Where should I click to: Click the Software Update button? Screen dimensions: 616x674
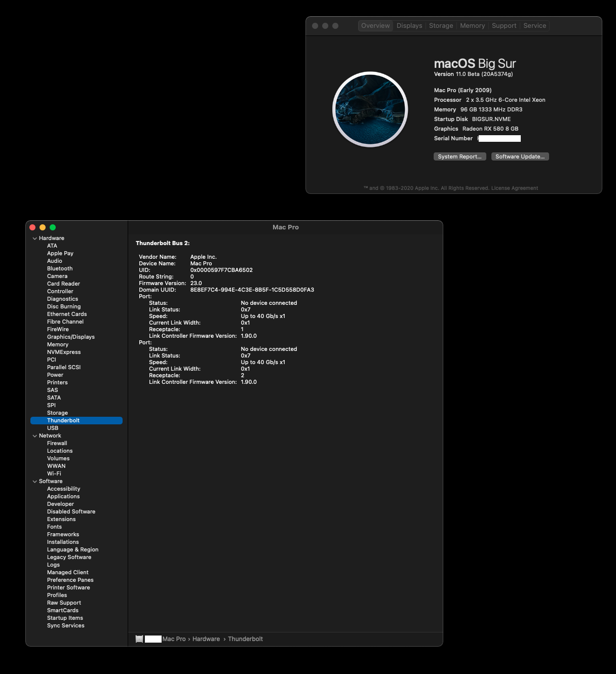point(520,156)
